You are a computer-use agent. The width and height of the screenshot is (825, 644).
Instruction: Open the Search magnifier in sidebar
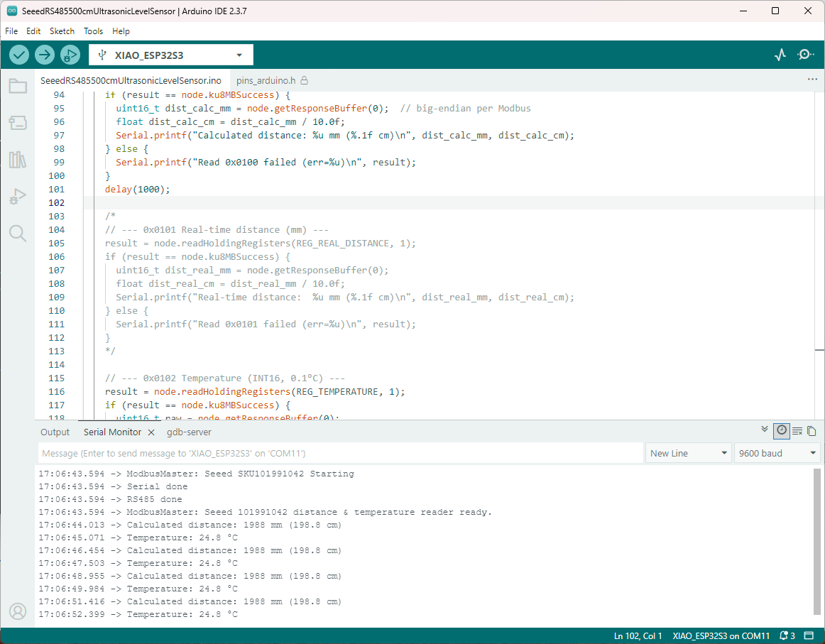pyautogui.click(x=18, y=234)
